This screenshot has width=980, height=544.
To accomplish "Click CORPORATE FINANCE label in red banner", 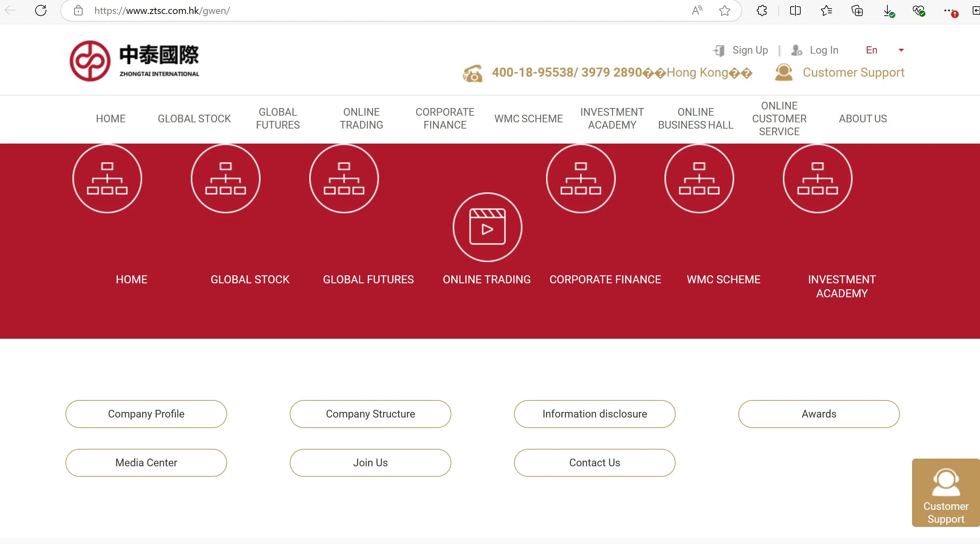I will coord(605,279).
